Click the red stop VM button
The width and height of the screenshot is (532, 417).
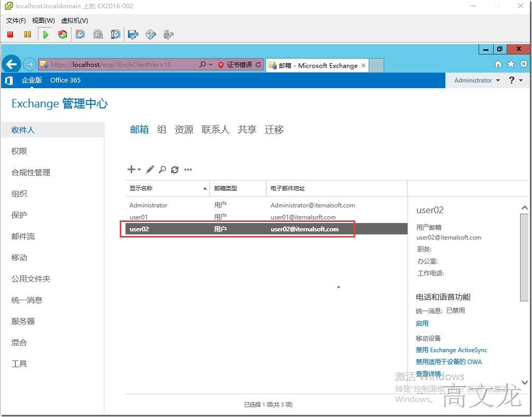[x=10, y=34]
